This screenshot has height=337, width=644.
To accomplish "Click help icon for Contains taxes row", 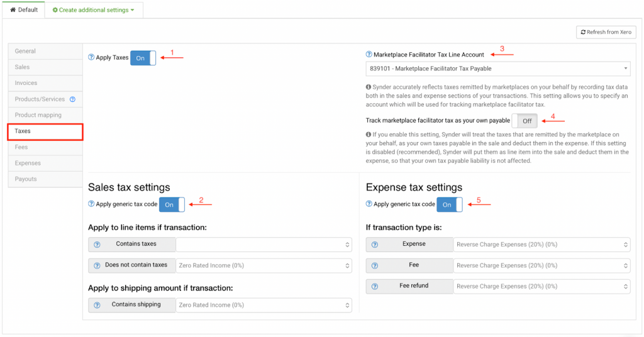I will click(97, 245).
